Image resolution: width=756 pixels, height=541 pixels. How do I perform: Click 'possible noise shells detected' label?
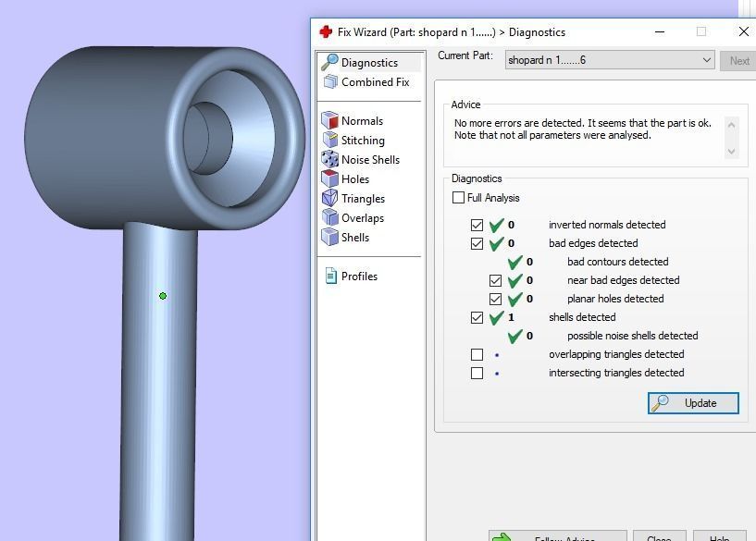633,336
